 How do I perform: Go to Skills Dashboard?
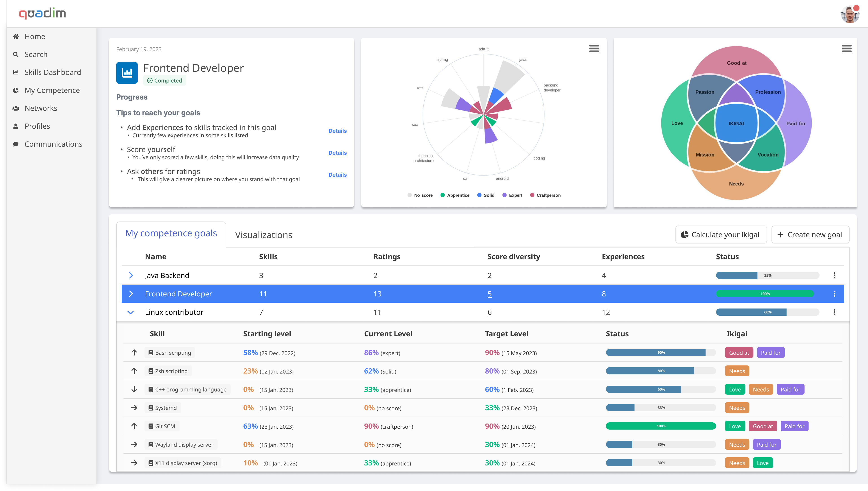point(53,72)
